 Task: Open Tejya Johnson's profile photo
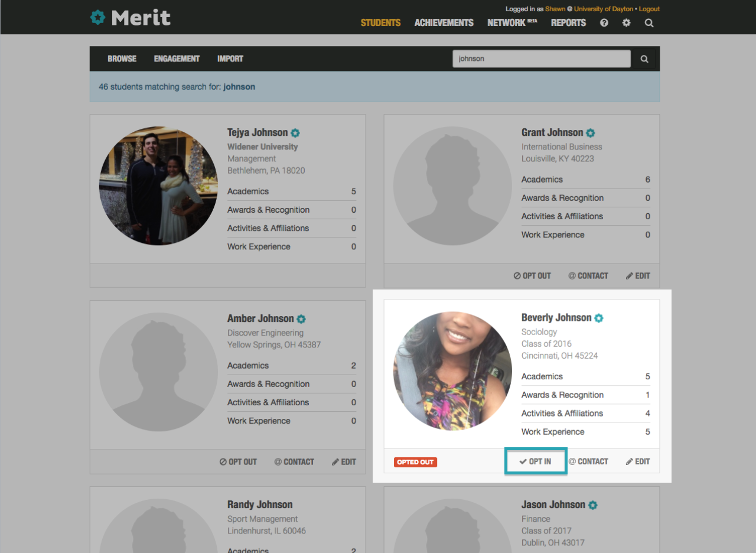[x=158, y=186]
